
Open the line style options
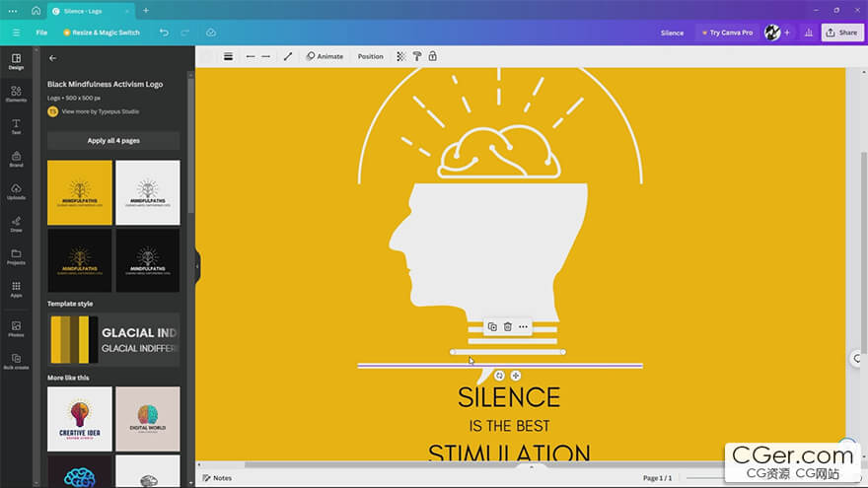click(228, 56)
